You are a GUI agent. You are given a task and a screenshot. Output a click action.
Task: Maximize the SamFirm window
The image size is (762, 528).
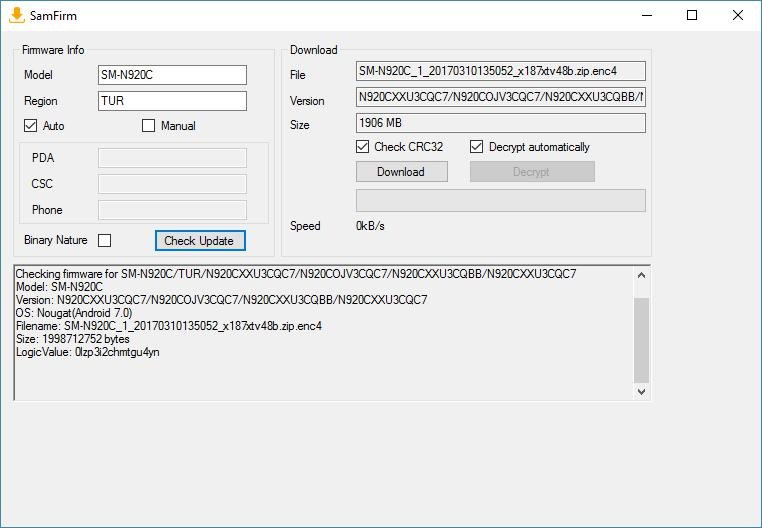pos(692,15)
